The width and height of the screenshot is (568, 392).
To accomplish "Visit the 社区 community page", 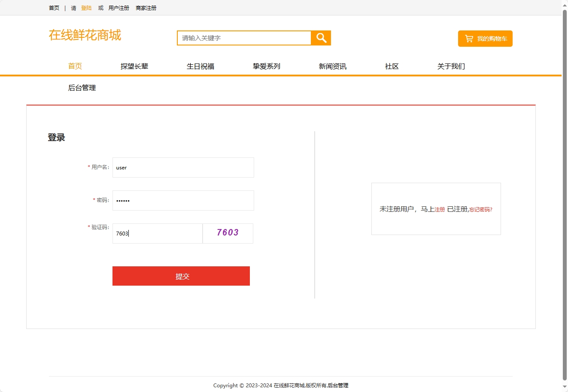I will pyautogui.click(x=392, y=66).
